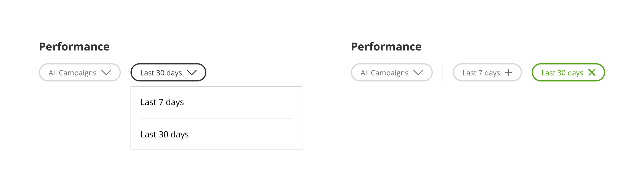Image resolution: width=644 pixels, height=189 pixels.
Task: Click the chevron of All Campaigns beside the open dropdown
Action: [x=106, y=73]
